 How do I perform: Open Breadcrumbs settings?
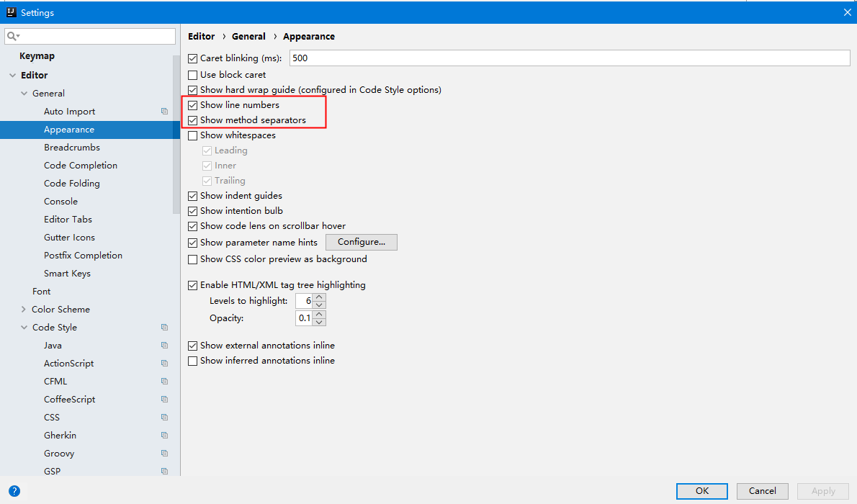(x=72, y=147)
